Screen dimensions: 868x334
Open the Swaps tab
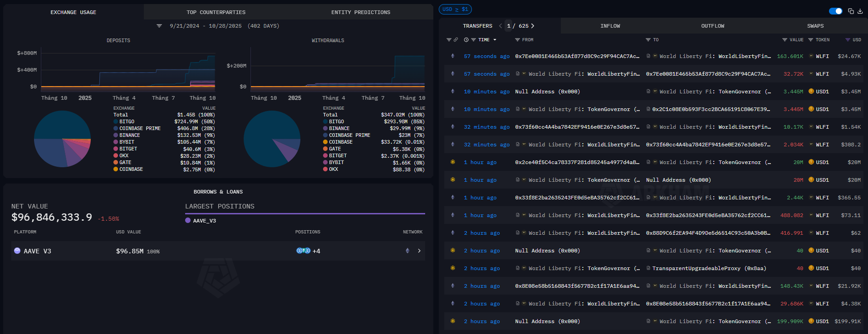815,26
